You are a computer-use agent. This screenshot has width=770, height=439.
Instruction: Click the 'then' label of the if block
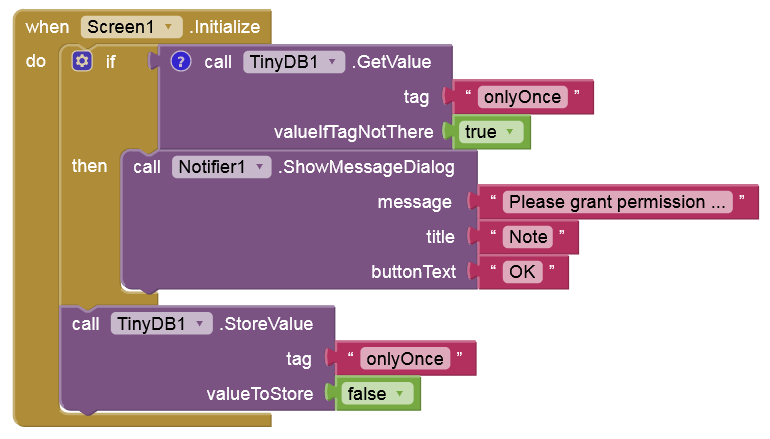(90, 167)
